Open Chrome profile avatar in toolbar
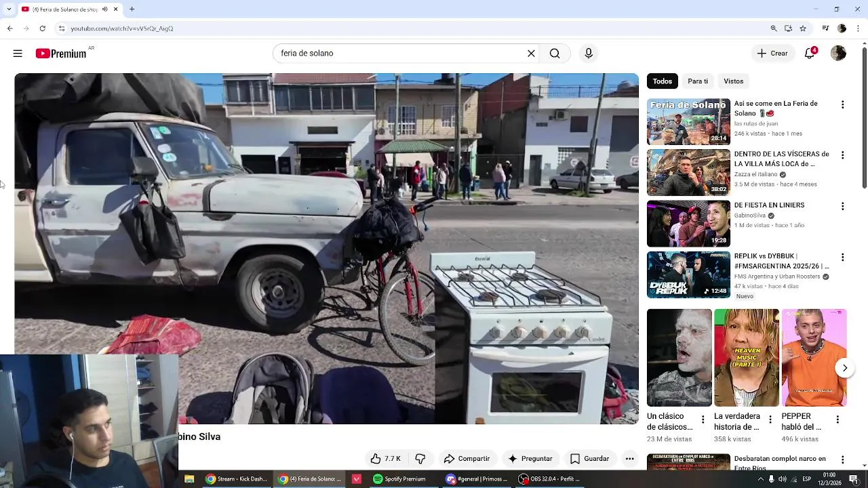The height and width of the screenshot is (488, 868). point(842,28)
